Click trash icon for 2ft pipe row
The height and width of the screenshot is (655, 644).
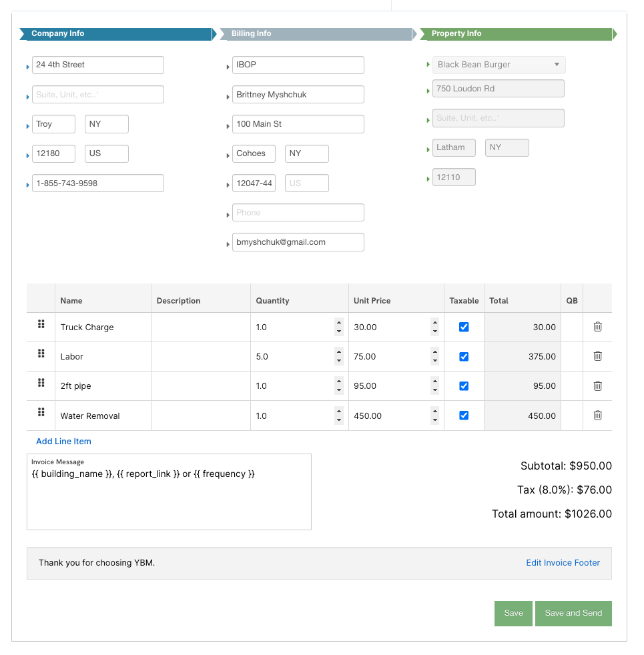[x=597, y=386]
